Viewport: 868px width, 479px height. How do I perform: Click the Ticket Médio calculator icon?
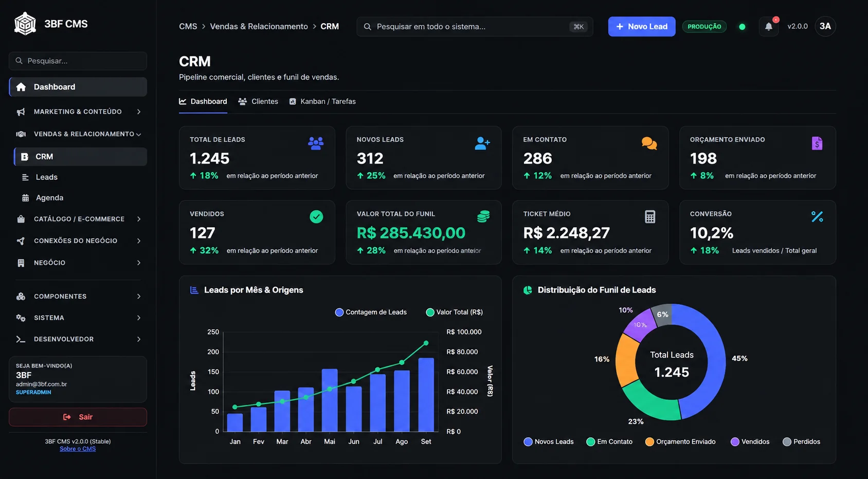(x=650, y=217)
